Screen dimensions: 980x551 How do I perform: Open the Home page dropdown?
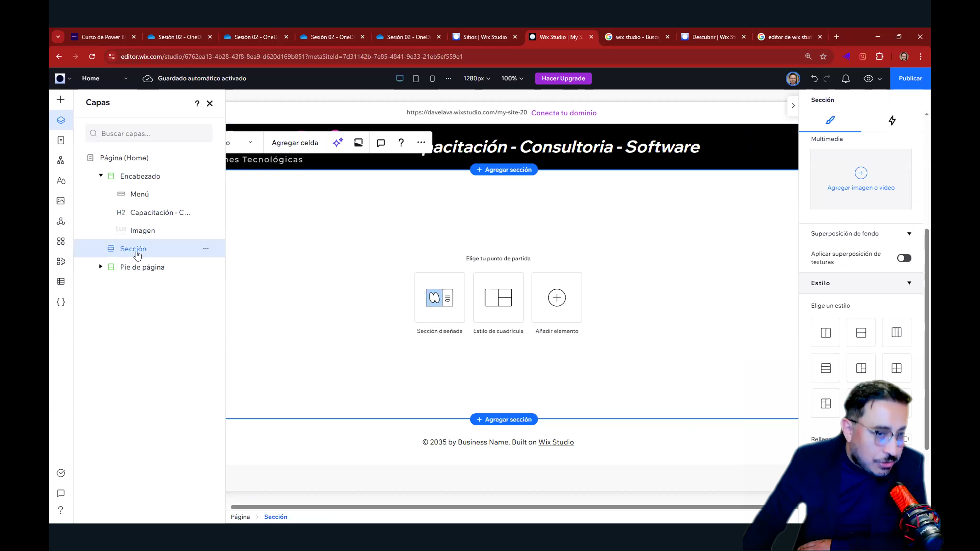(105, 78)
